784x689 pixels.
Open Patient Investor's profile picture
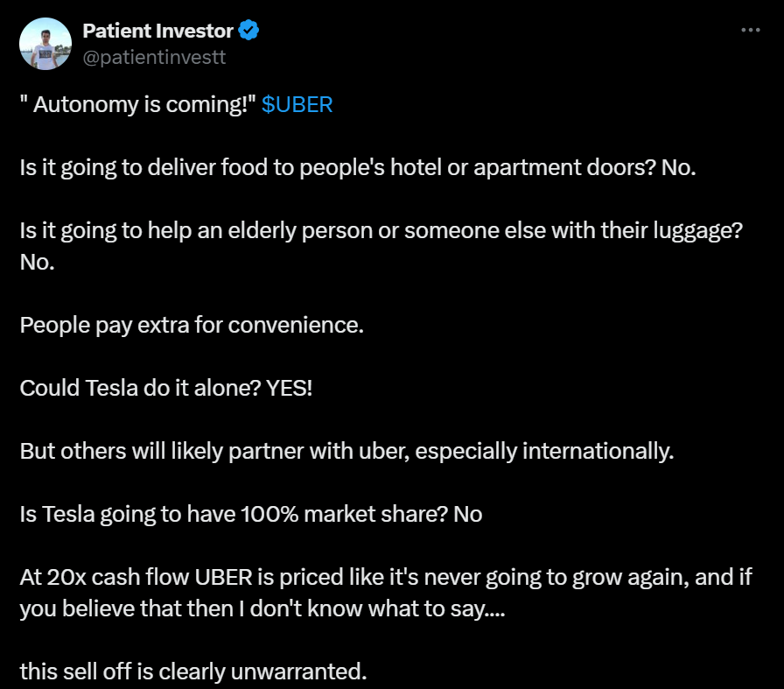coord(44,44)
